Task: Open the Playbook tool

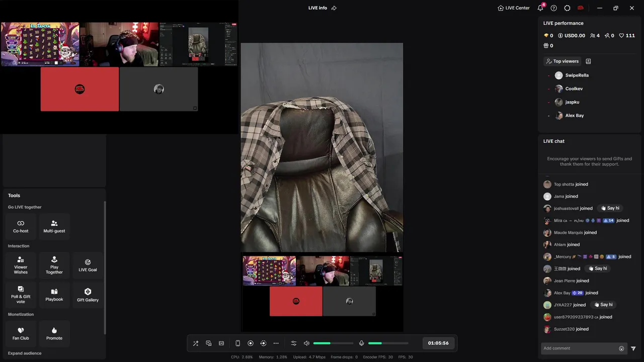Action: point(54,295)
